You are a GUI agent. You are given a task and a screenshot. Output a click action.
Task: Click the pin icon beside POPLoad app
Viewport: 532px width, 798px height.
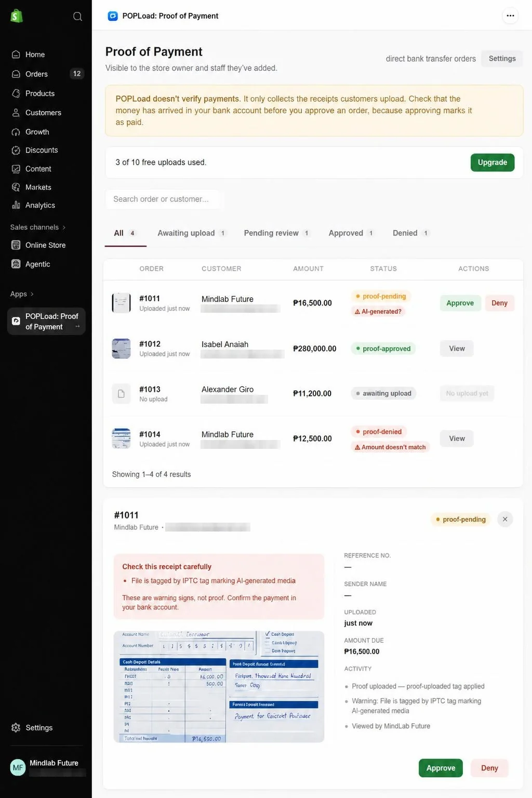point(77,327)
